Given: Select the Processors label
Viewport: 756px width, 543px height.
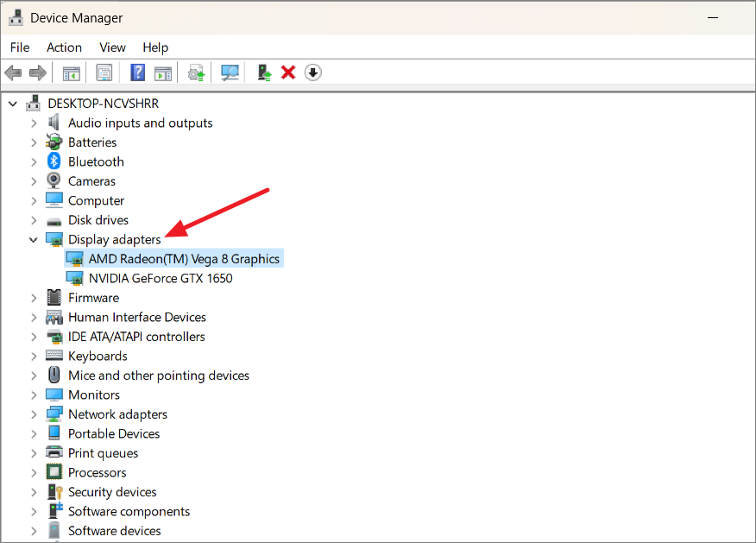Looking at the screenshot, I should click(97, 472).
